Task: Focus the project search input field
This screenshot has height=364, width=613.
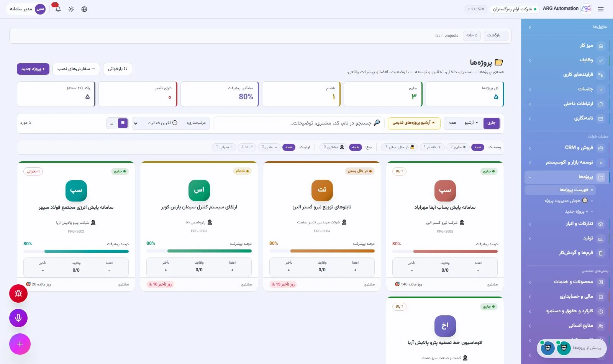Action: coord(298,123)
